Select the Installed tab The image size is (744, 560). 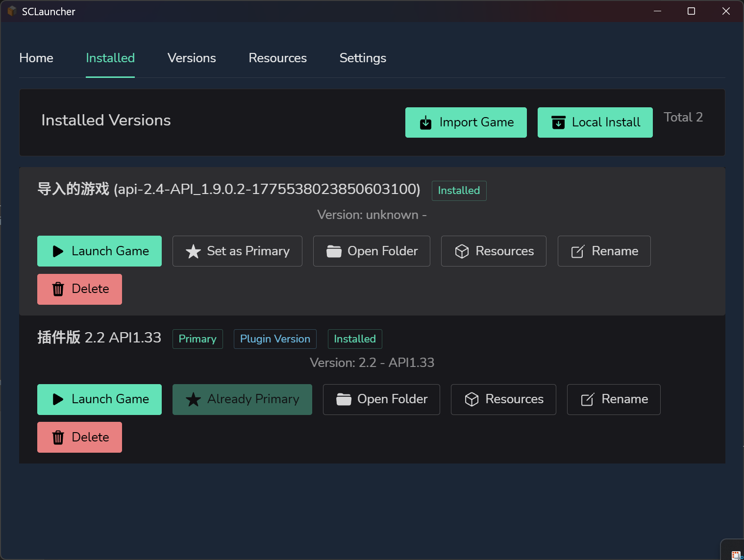point(110,58)
